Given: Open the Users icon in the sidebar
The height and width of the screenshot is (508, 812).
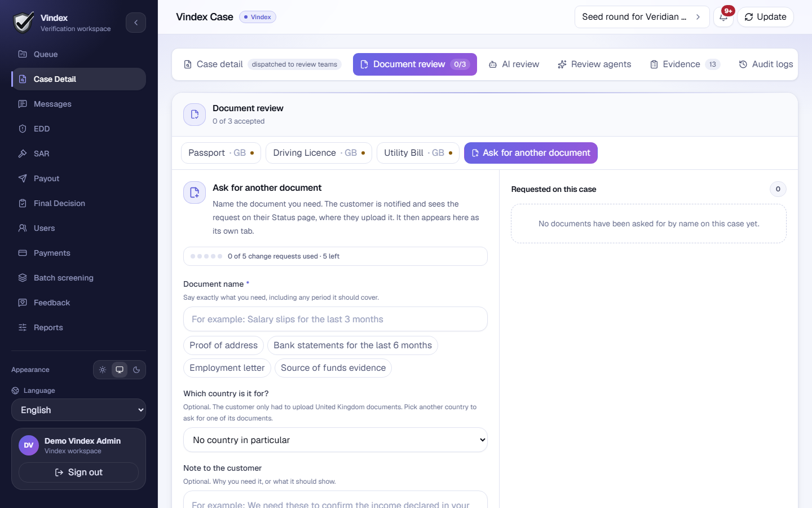Looking at the screenshot, I should pyautogui.click(x=23, y=228).
